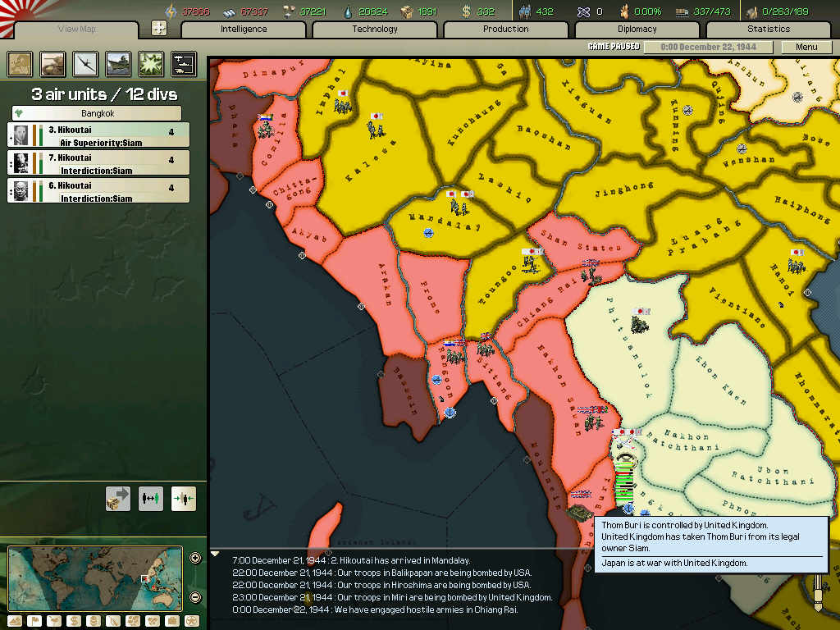The width and height of the screenshot is (840, 630).
Task: Click the reorganize units button
Action: click(x=151, y=499)
